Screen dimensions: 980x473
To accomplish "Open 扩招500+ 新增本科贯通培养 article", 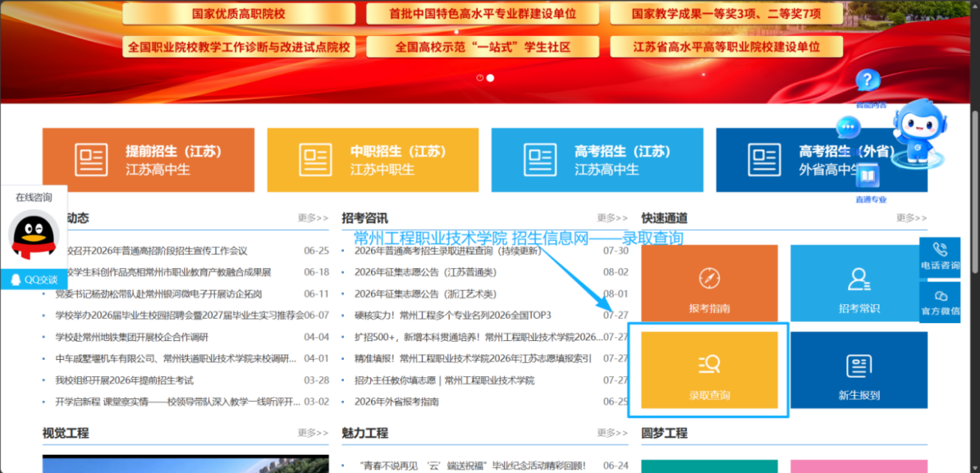I will pos(479,337).
